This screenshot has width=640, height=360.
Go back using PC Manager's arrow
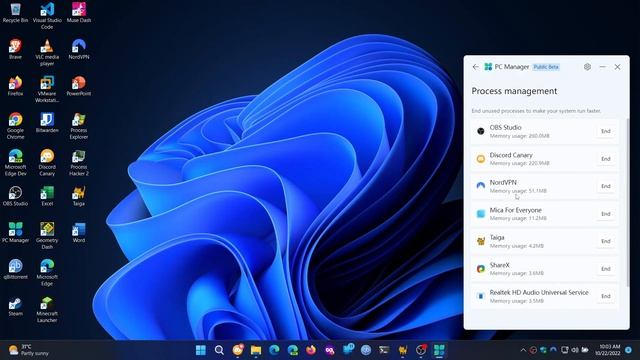pyautogui.click(x=476, y=67)
